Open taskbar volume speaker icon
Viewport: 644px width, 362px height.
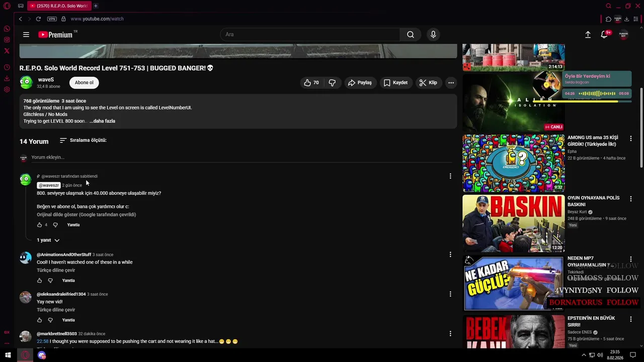pyautogui.click(x=600, y=355)
